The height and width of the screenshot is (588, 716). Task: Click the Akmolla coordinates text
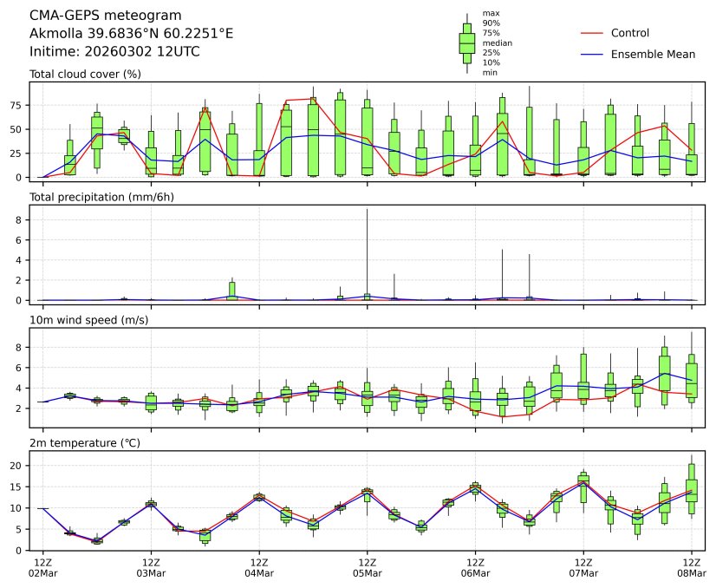pos(131,34)
